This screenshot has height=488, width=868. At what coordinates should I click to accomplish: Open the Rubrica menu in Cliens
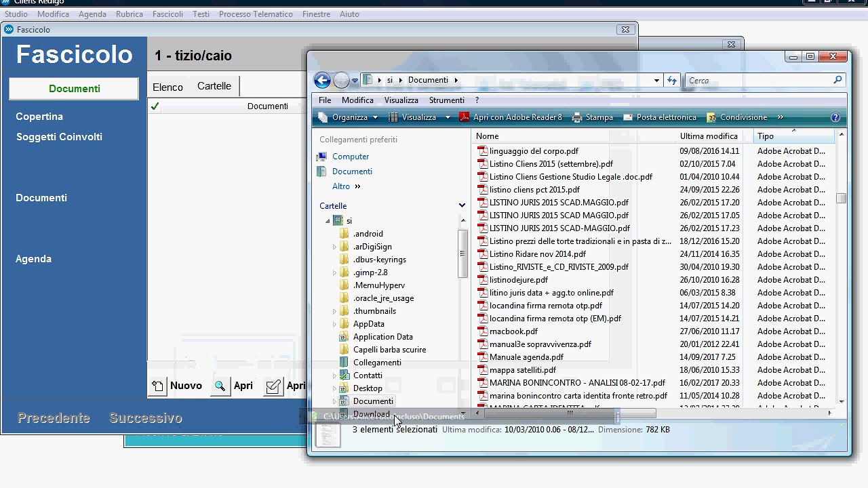[130, 14]
